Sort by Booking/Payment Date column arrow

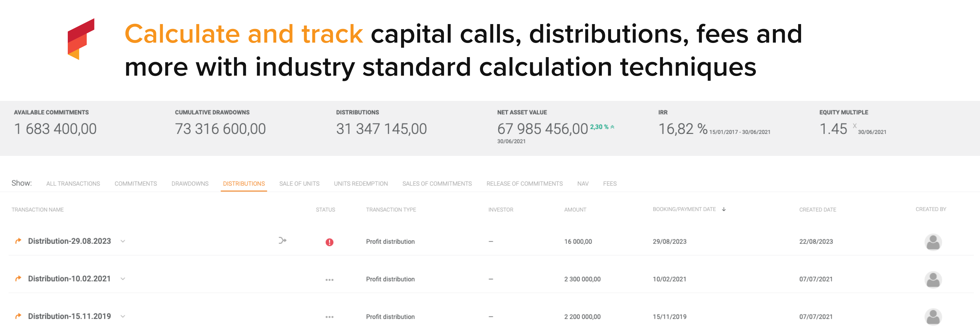click(x=724, y=209)
